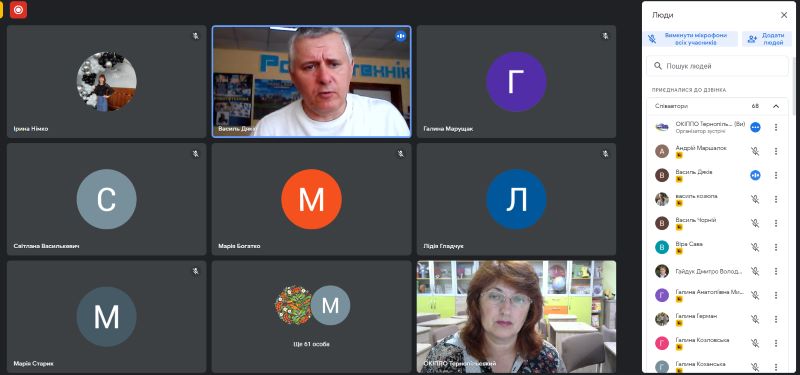
Task: Click muted mic icon on Ірина Німко tile
Action: [x=195, y=36]
